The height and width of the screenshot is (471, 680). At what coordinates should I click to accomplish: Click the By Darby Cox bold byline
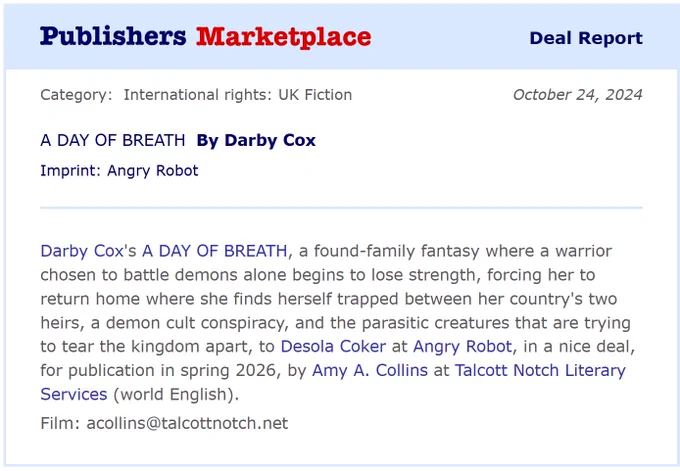click(x=256, y=141)
